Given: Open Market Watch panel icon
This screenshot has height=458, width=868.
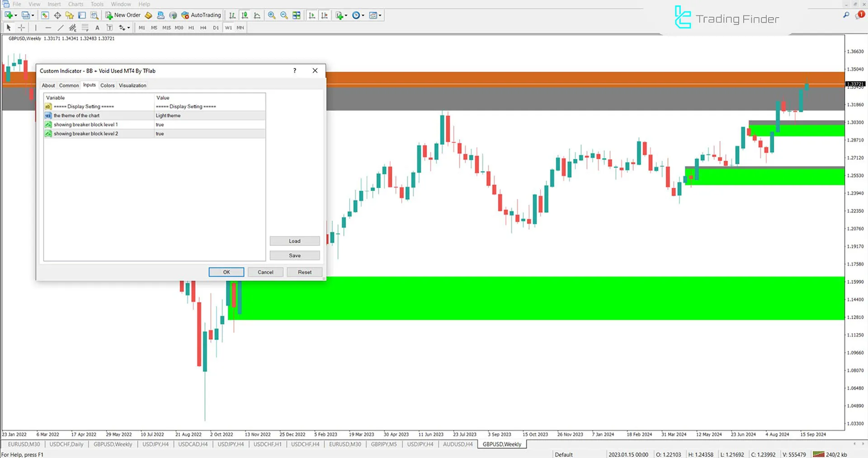Looking at the screenshot, I should pos(45,15).
